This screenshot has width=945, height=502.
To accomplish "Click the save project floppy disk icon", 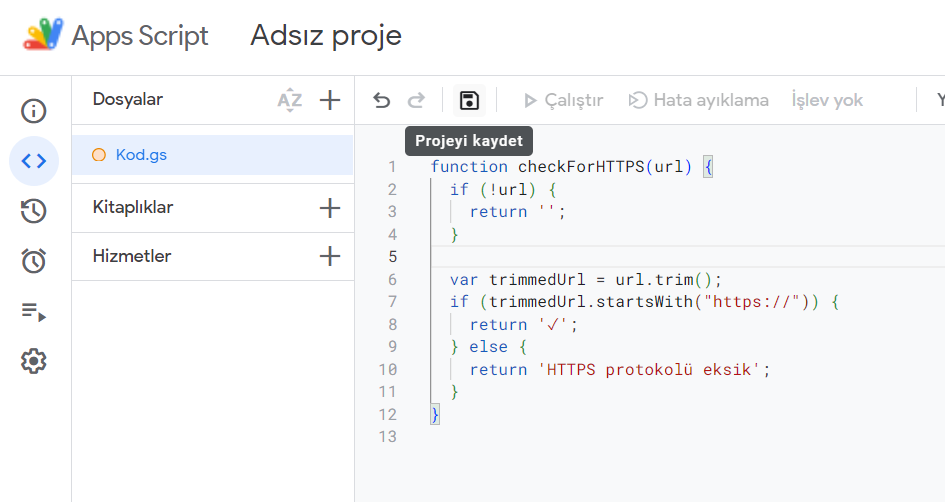I will click(469, 100).
